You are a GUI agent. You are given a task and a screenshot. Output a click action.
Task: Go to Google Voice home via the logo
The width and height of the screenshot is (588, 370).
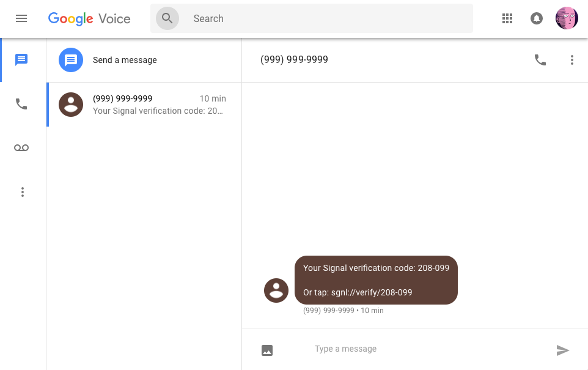point(89,18)
